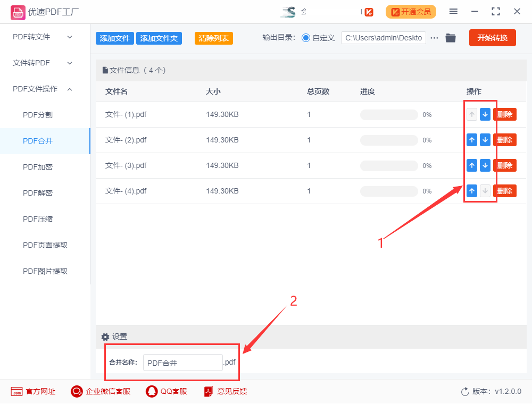Expand the 文件转PDF menu chevron
Screen dimensions: 532x404
pyautogui.click(x=70, y=63)
